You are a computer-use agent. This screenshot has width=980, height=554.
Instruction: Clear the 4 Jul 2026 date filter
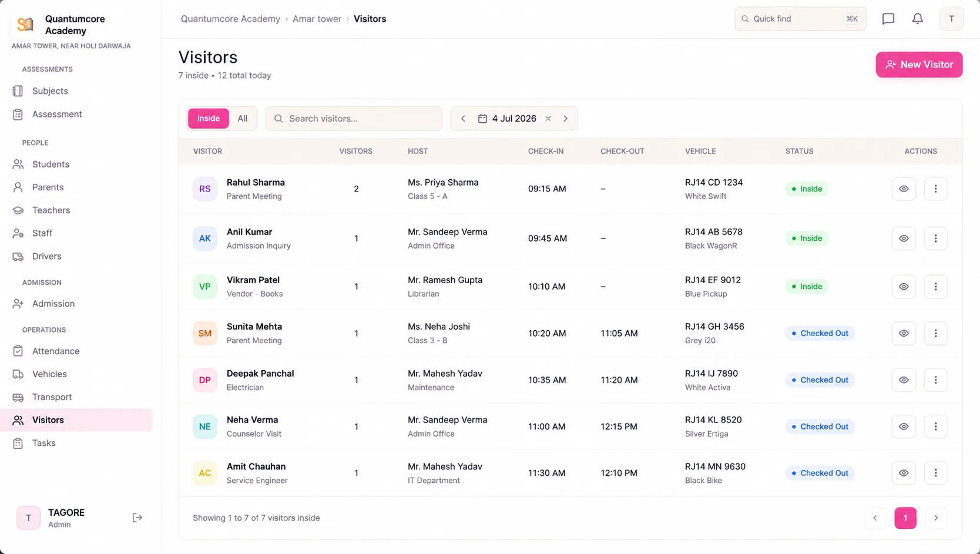548,119
